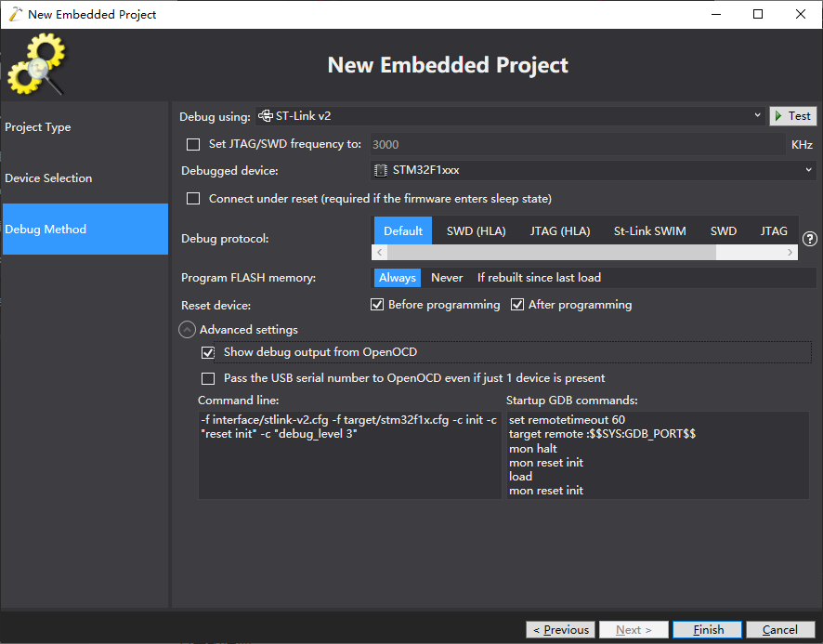
Task: Click inside the Command line text box
Action: 349,455
